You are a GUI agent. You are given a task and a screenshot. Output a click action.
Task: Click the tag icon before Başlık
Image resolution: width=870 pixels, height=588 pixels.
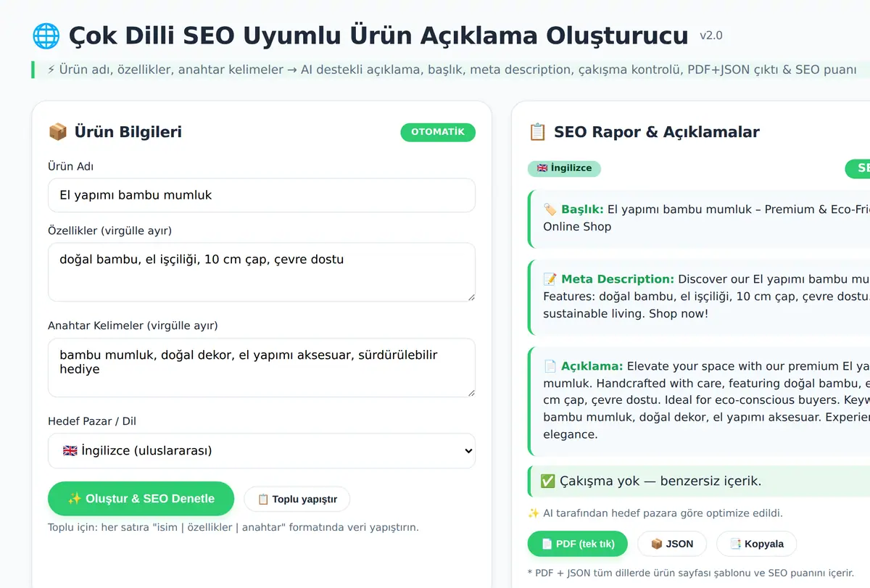[550, 210]
